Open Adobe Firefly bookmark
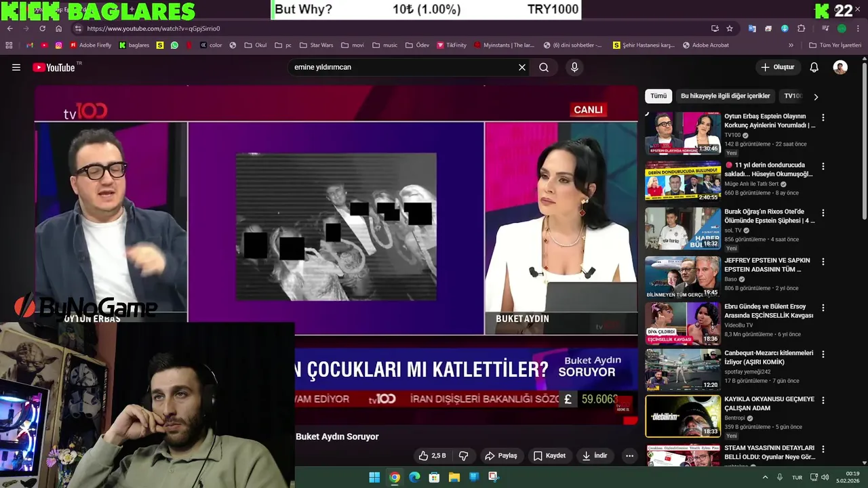The height and width of the screenshot is (488, 868). click(90, 45)
